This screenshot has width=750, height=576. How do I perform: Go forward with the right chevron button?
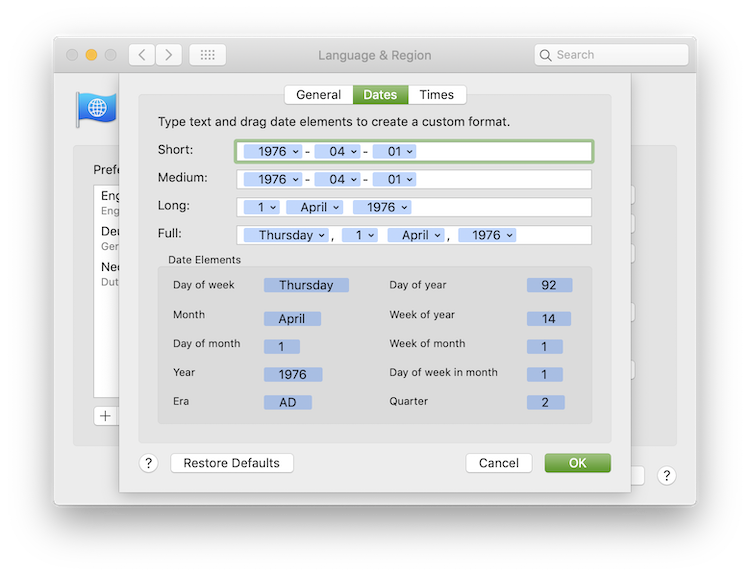[168, 55]
